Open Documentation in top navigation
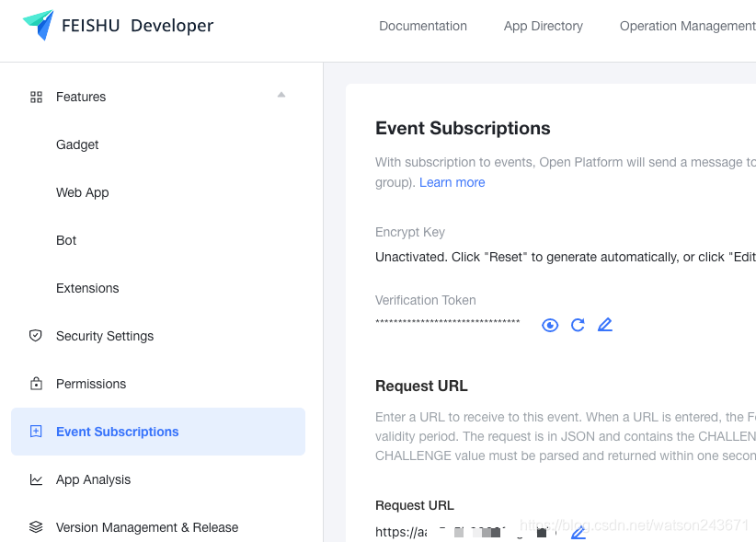 (x=423, y=26)
